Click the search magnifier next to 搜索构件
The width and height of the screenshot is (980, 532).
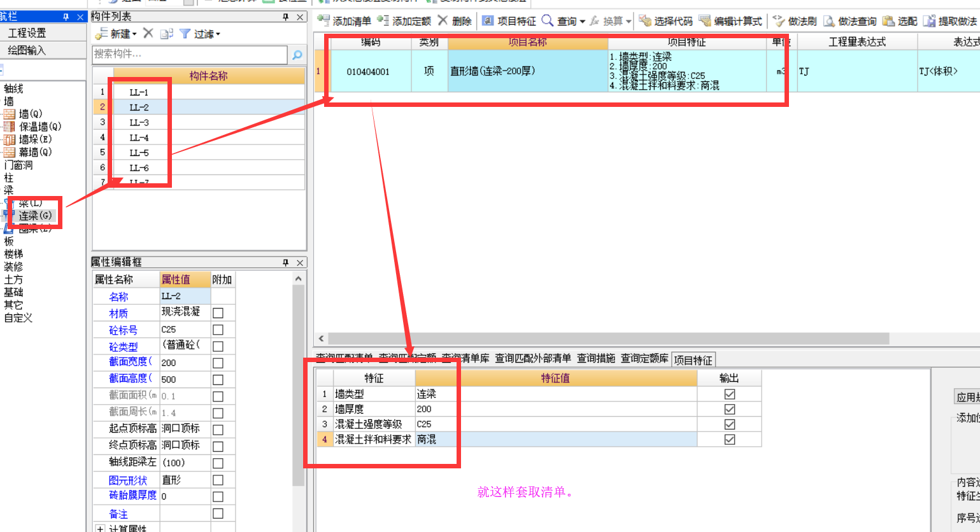(297, 55)
